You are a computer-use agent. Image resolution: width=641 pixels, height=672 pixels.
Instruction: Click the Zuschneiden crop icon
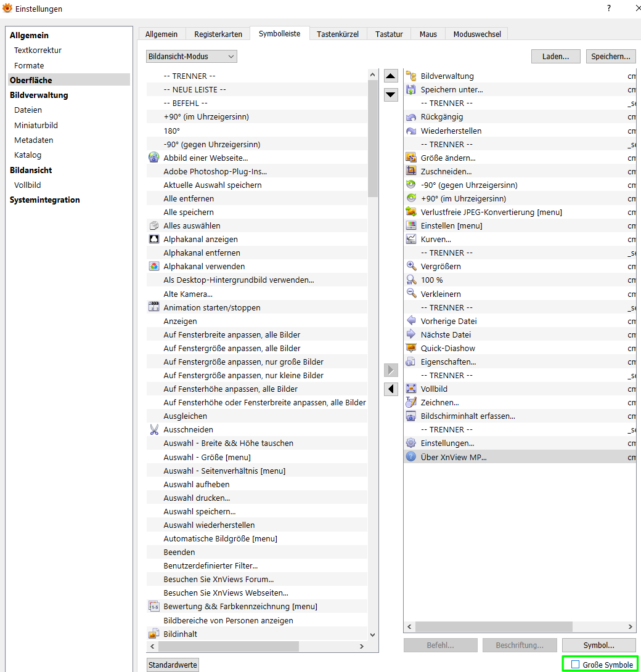click(x=411, y=171)
